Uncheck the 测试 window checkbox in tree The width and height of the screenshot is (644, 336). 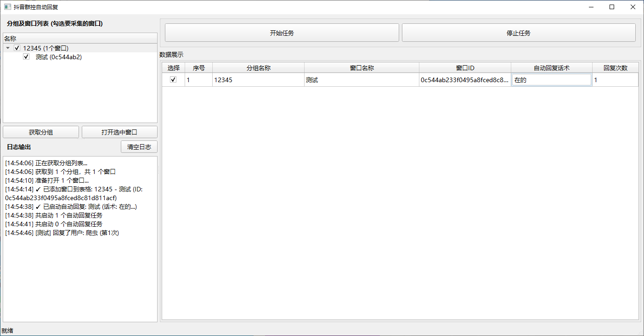[x=26, y=57]
